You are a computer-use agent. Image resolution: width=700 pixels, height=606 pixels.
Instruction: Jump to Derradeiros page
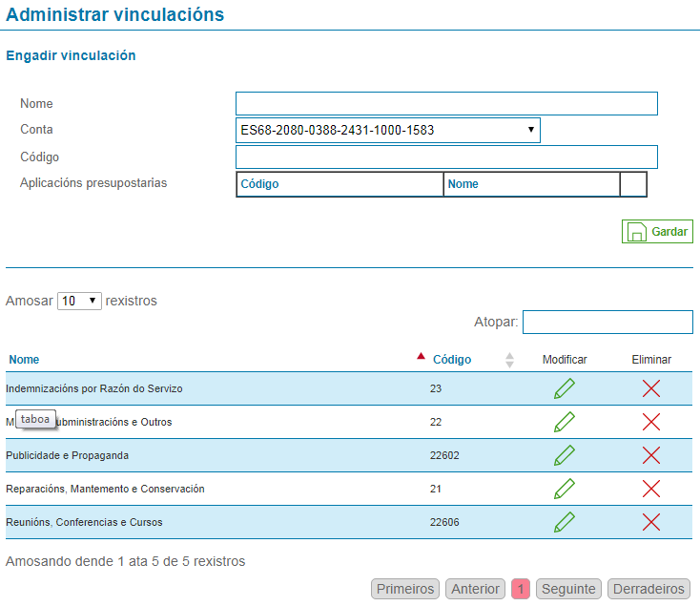pyautogui.click(x=649, y=589)
